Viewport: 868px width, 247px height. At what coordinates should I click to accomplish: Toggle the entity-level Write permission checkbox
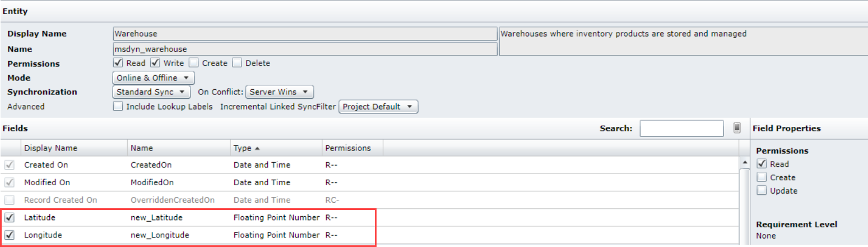pyautogui.click(x=155, y=63)
